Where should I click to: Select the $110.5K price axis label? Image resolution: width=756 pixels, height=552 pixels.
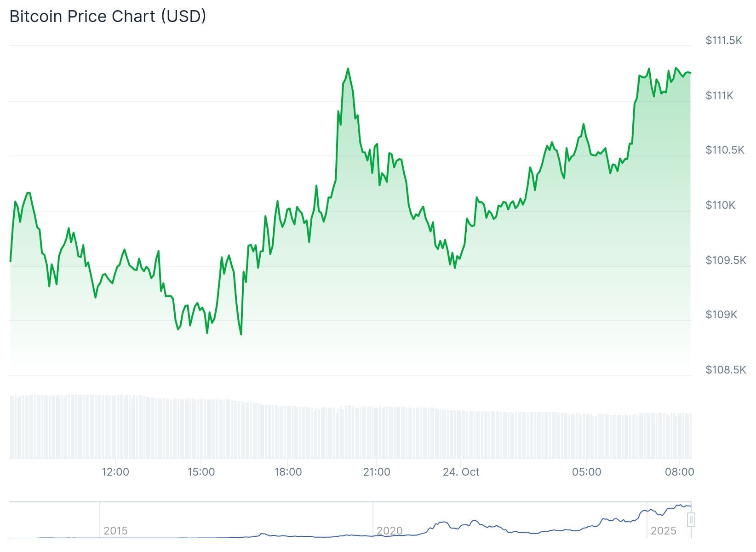[725, 150]
